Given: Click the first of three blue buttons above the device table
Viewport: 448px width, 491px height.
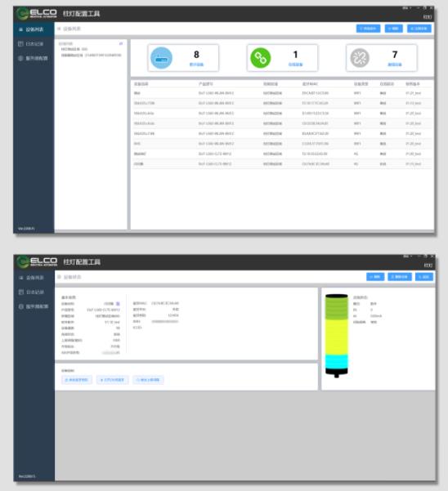Looking at the screenshot, I should point(368,29).
